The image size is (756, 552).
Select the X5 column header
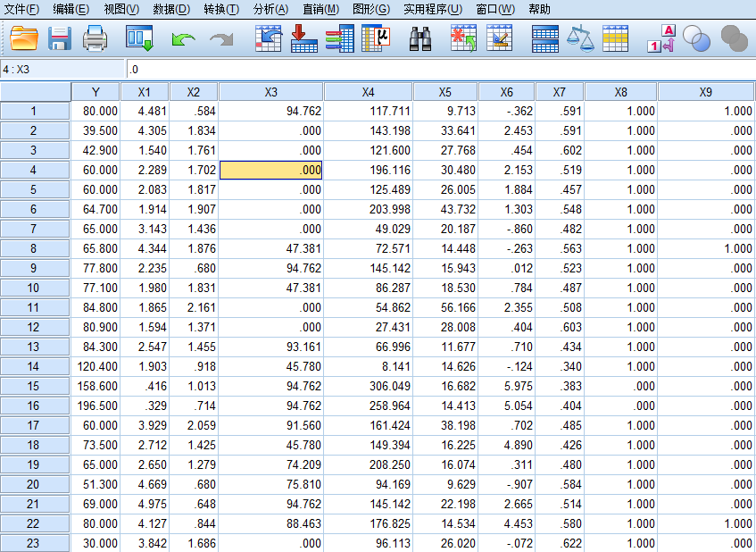coord(445,92)
